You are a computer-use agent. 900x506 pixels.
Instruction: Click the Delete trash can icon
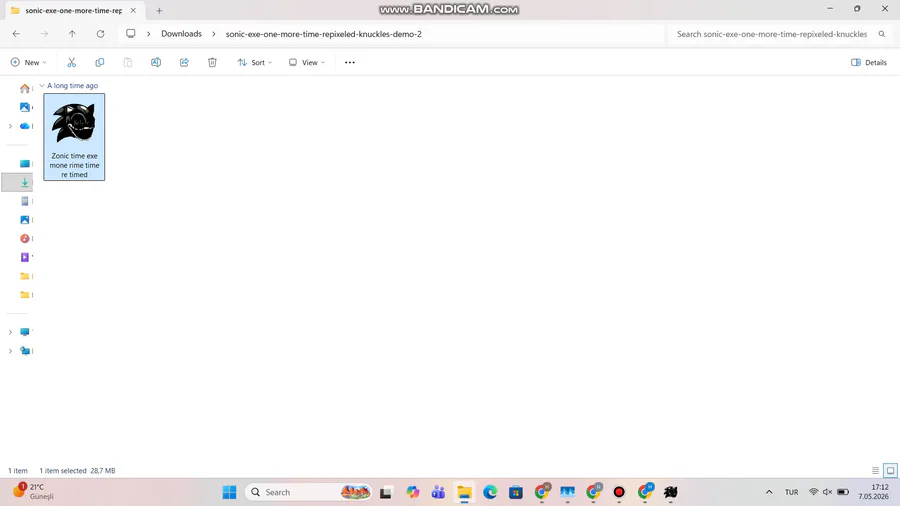pyautogui.click(x=212, y=63)
